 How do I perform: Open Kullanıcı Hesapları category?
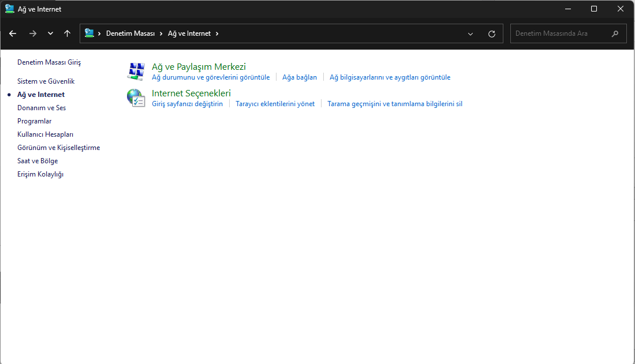pos(46,135)
